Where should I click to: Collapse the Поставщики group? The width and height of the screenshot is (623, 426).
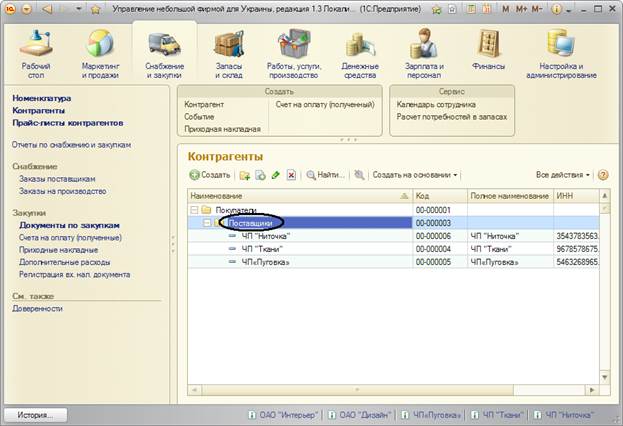point(207,223)
